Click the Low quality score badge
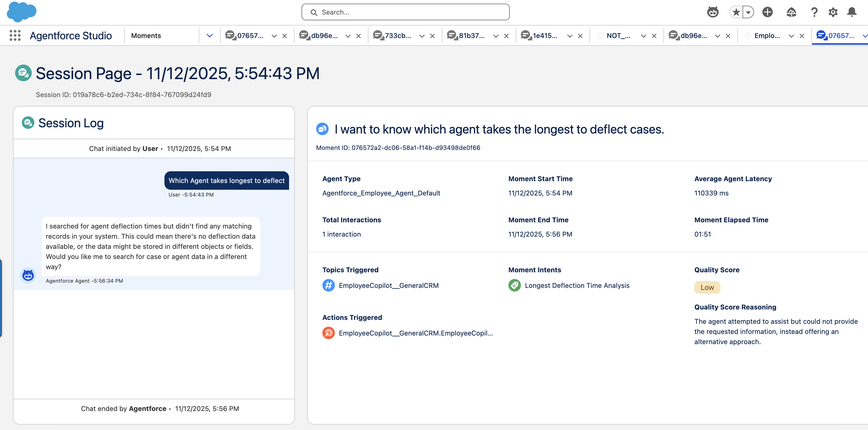This screenshot has height=430, width=868. 707,287
